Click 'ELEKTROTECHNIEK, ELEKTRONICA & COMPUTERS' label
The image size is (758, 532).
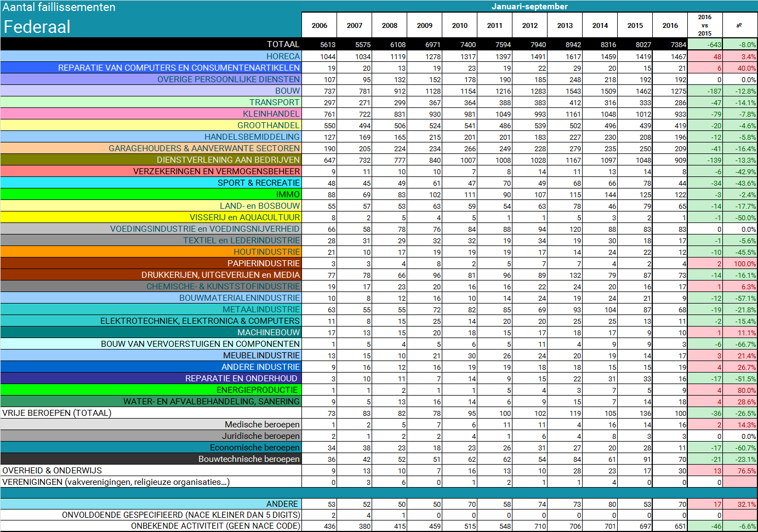[200, 321]
